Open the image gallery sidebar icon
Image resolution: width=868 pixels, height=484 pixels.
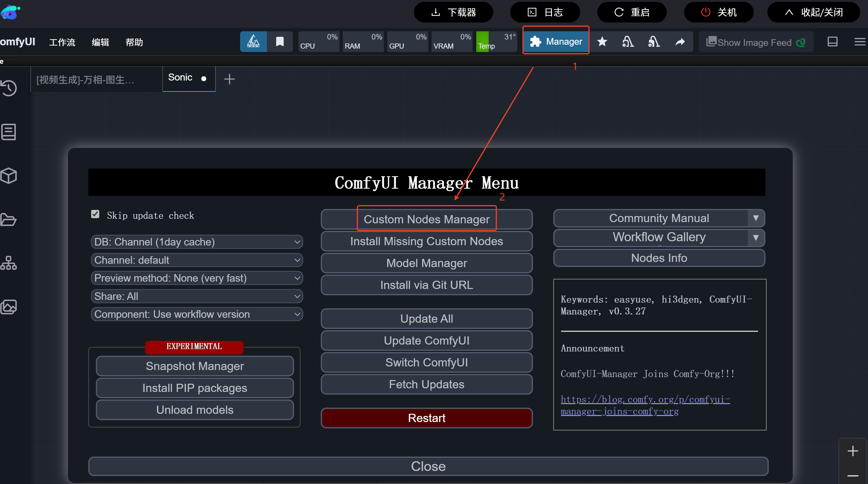(x=9, y=307)
